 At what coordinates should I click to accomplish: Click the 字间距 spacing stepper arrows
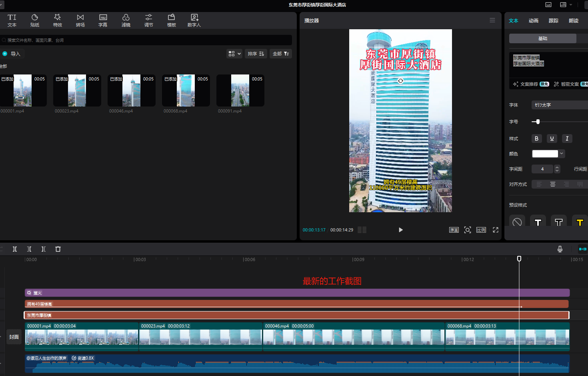[x=557, y=169]
